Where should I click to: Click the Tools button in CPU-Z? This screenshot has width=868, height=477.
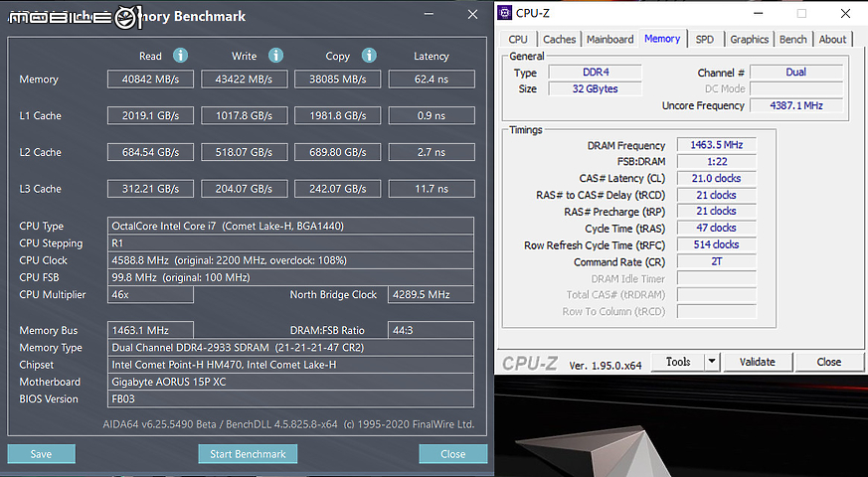pos(678,362)
